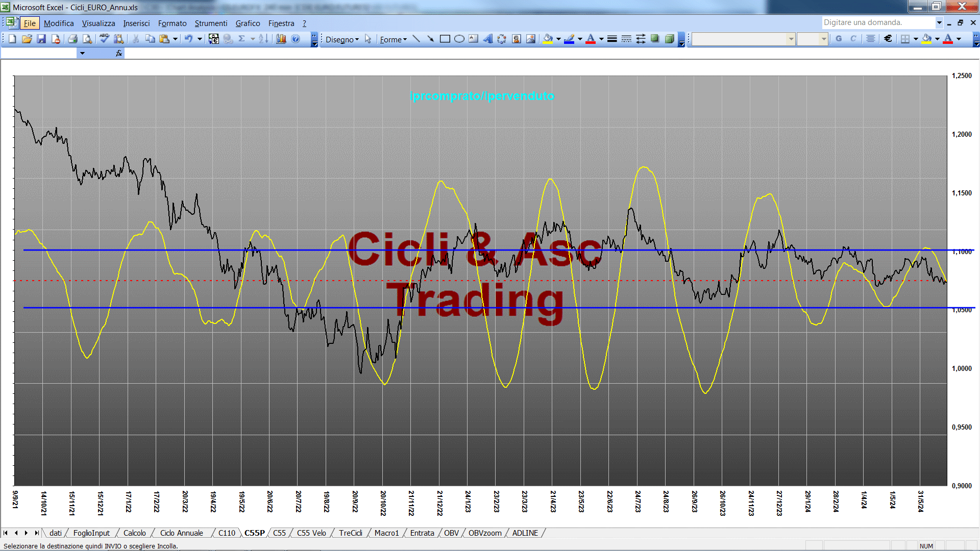
Task: Open the Strumenti menu
Action: click(211, 23)
